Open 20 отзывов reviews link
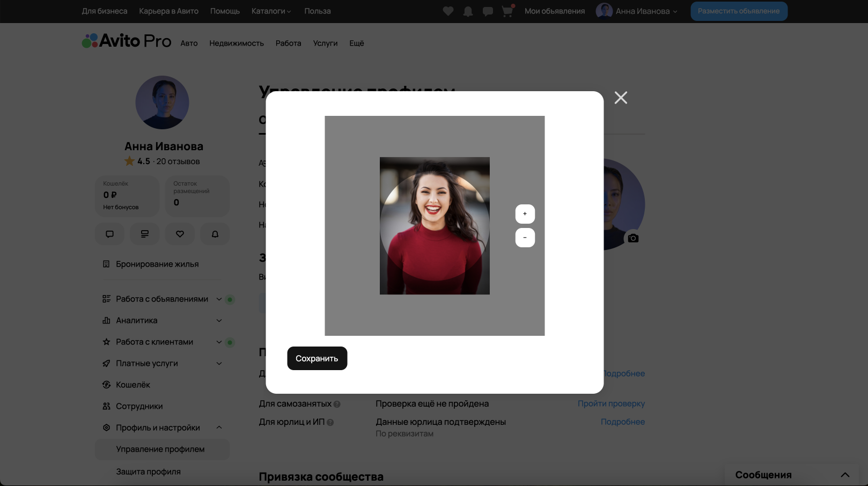This screenshot has height=486, width=868. (178, 161)
